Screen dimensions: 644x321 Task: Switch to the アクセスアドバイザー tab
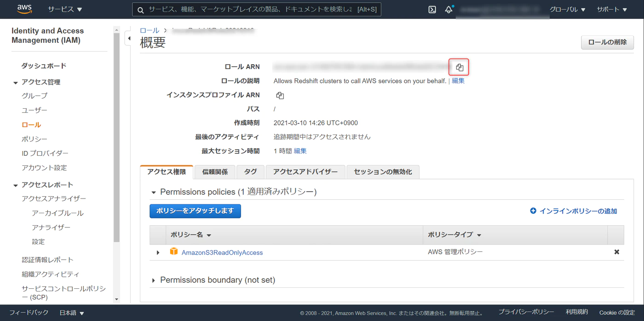[305, 172]
